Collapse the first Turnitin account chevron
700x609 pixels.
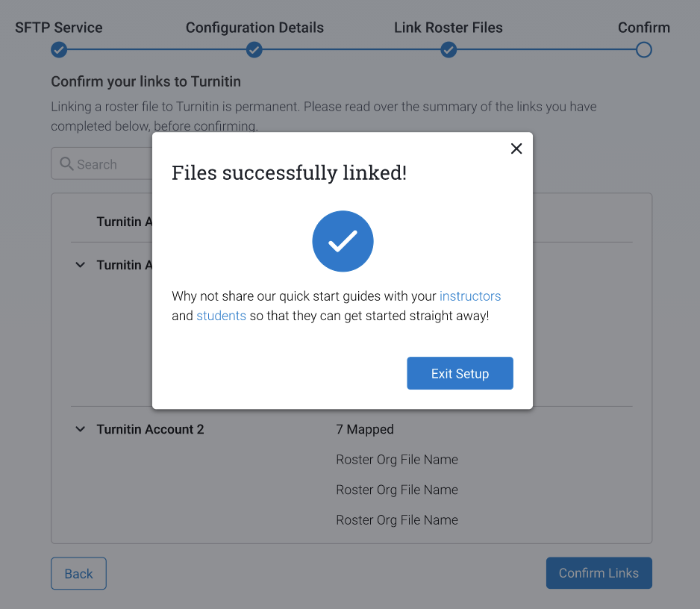click(x=81, y=265)
